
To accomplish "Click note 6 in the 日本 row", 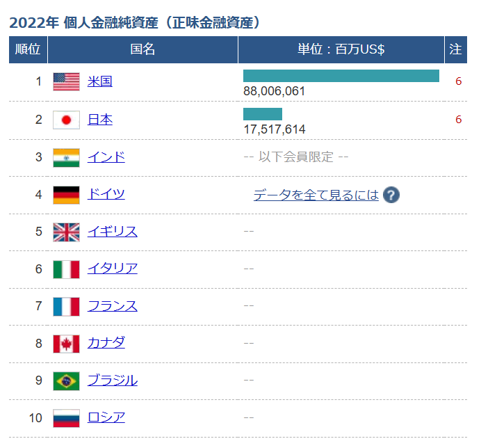I will [458, 120].
